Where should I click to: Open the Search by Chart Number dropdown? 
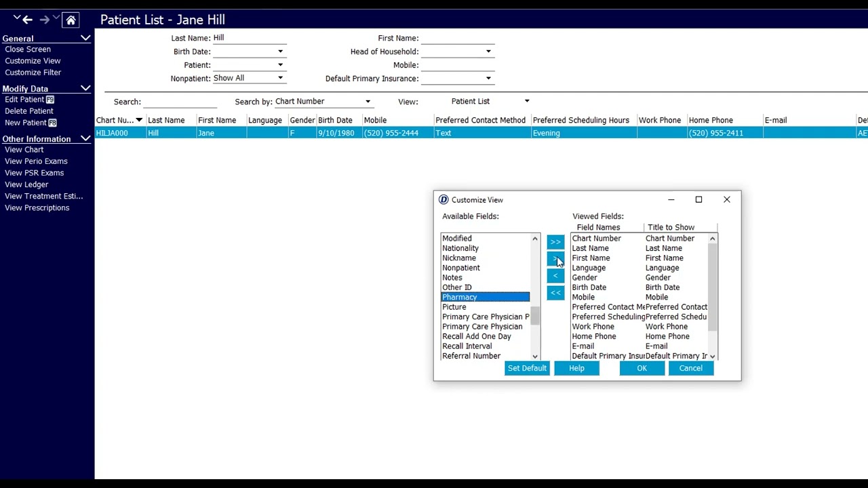pos(368,102)
